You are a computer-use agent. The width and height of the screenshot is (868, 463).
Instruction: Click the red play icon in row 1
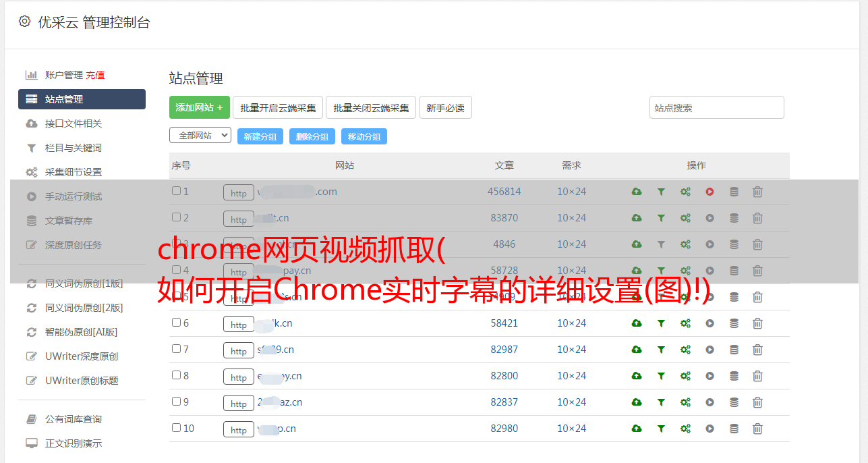(710, 192)
